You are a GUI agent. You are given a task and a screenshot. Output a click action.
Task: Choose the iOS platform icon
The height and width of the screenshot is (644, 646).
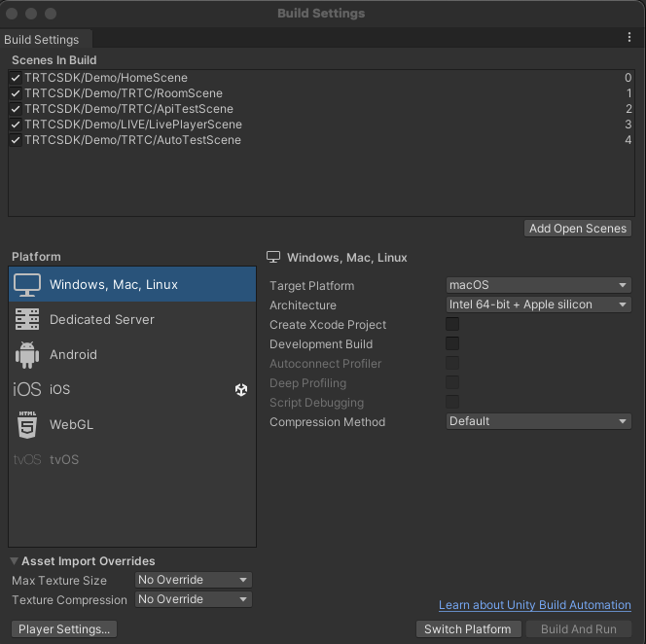point(27,389)
